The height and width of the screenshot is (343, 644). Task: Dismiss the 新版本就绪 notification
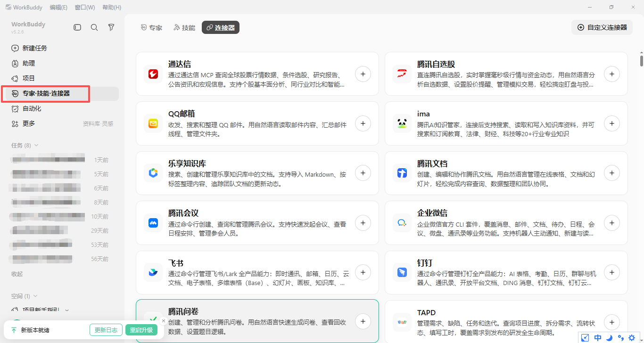pyautogui.click(x=164, y=321)
